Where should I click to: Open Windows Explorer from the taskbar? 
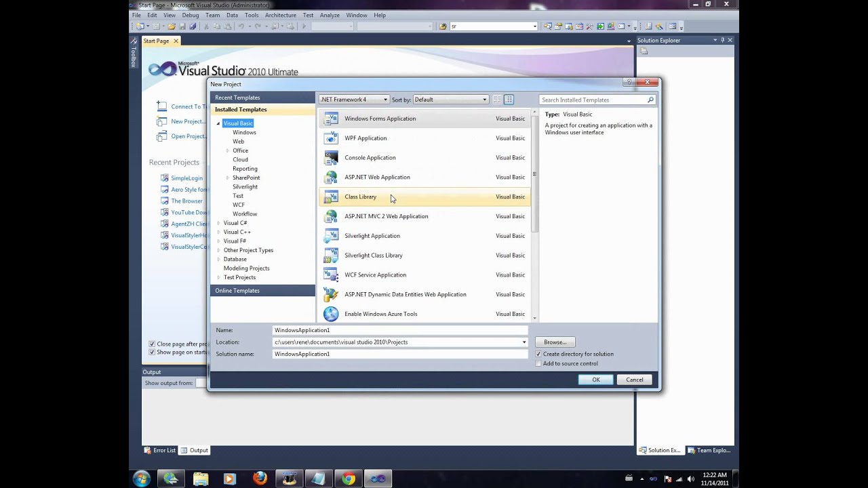tap(201, 479)
